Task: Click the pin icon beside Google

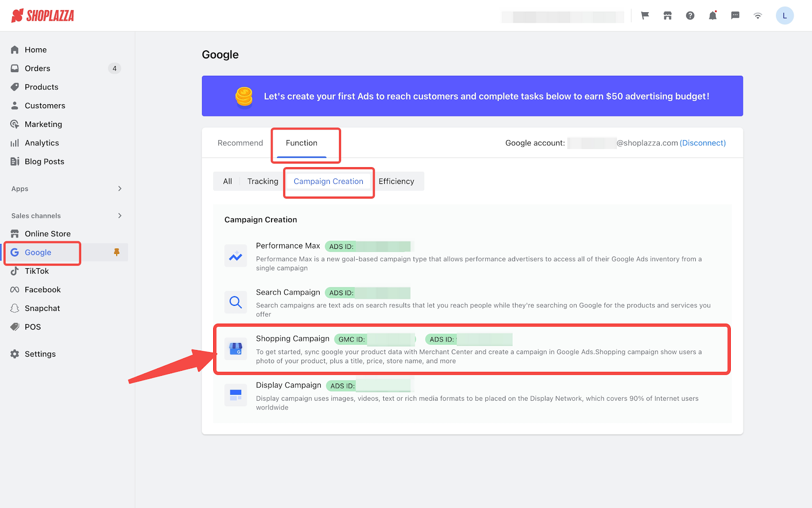Action: pos(117,252)
